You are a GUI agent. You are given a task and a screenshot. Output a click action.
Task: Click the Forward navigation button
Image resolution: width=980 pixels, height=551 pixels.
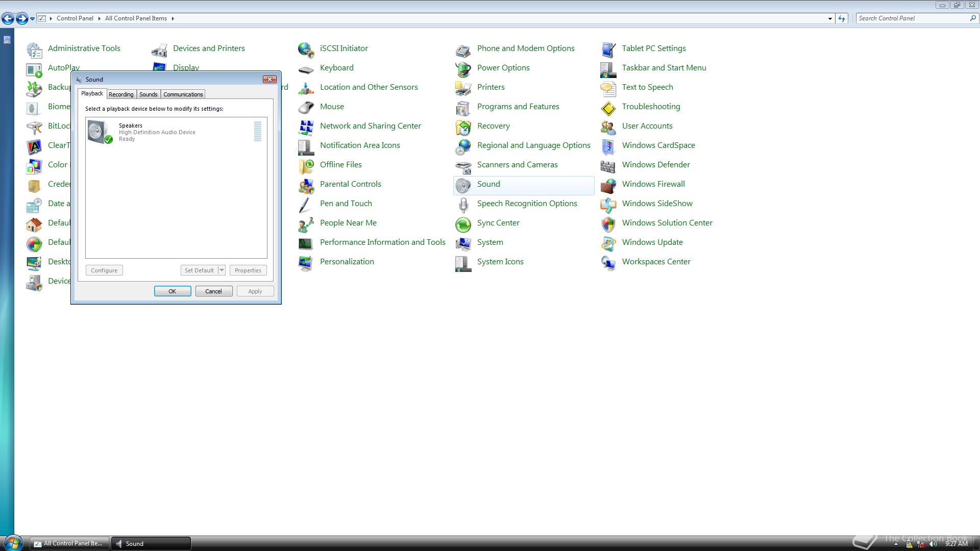pyautogui.click(x=22, y=19)
